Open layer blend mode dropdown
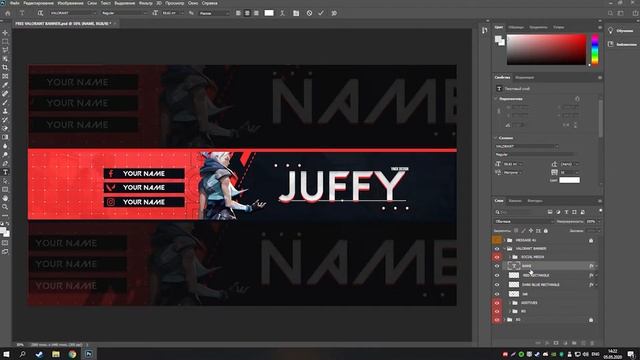640x360 pixels. point(524,222)
